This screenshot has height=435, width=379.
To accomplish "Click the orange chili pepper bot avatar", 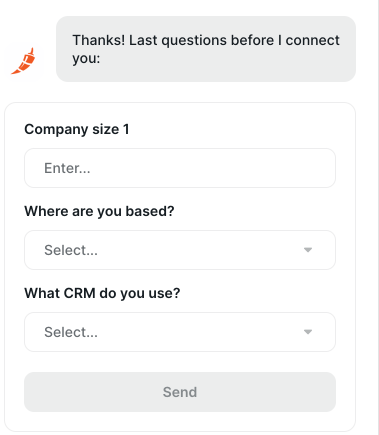I will point(24,61).
